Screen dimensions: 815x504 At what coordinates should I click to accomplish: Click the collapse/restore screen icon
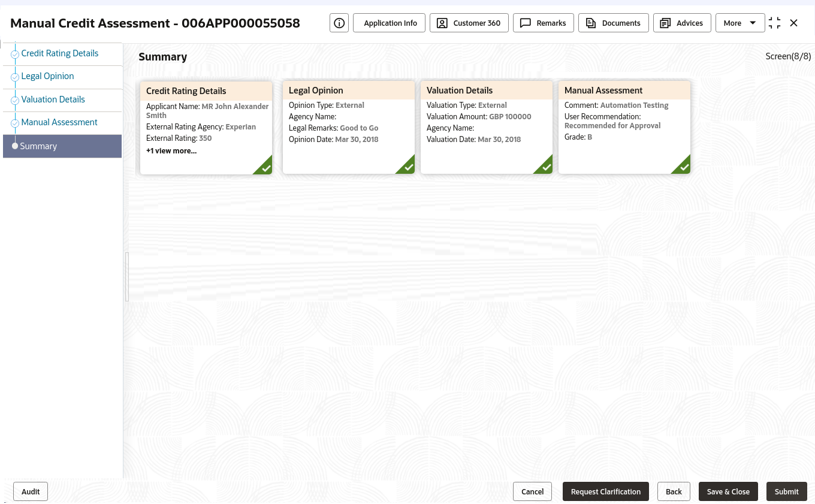click(x=774, y=23)
